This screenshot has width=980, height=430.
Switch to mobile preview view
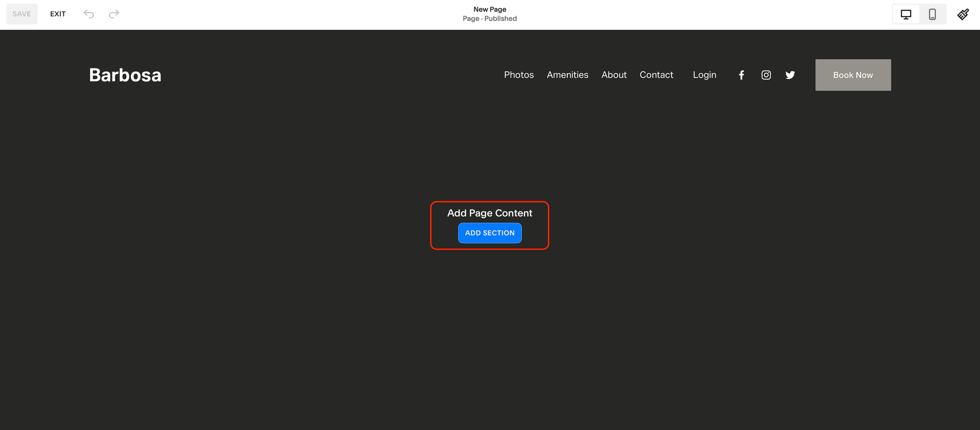932,14
